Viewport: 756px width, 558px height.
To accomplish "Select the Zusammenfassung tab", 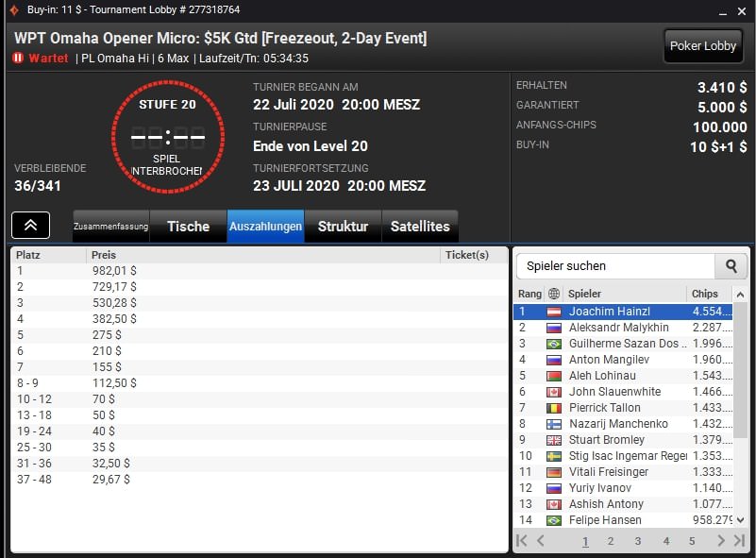I will pyautogui.click(x=110, y=226).
